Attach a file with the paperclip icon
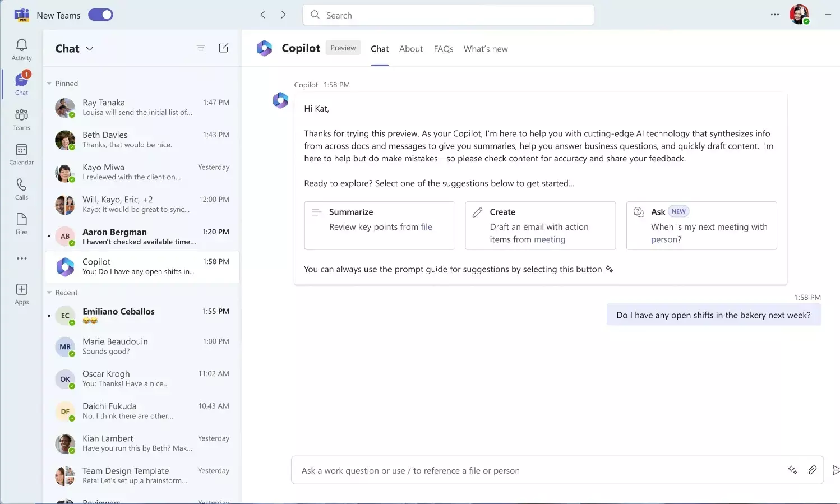The image size is (840, 504). click(812, 470)
